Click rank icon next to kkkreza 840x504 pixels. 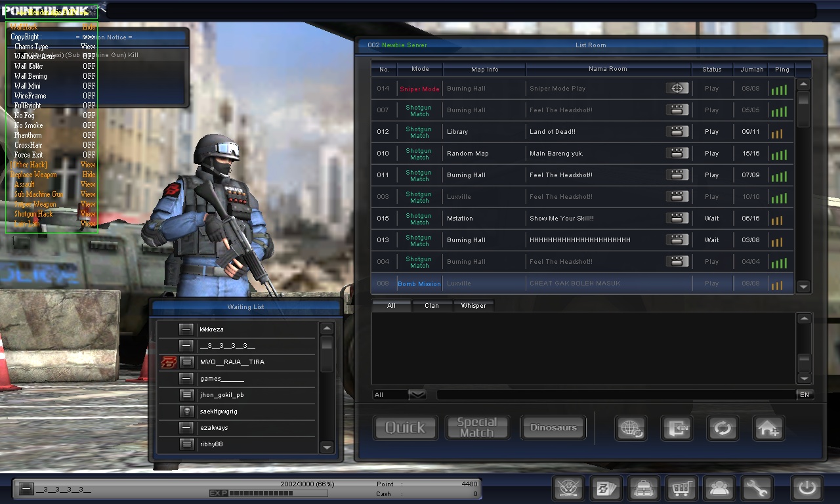coord(186,329)
